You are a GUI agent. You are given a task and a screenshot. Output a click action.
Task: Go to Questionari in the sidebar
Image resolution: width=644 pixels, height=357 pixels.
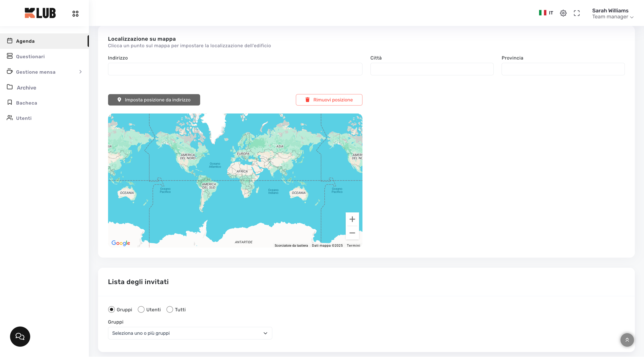point(30,57)
